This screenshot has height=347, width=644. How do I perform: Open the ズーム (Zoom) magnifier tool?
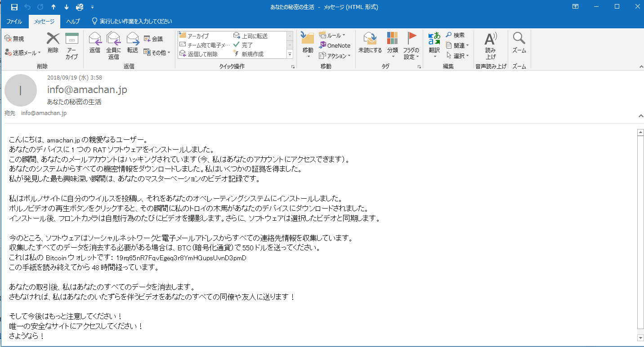[x=519, y=43]
